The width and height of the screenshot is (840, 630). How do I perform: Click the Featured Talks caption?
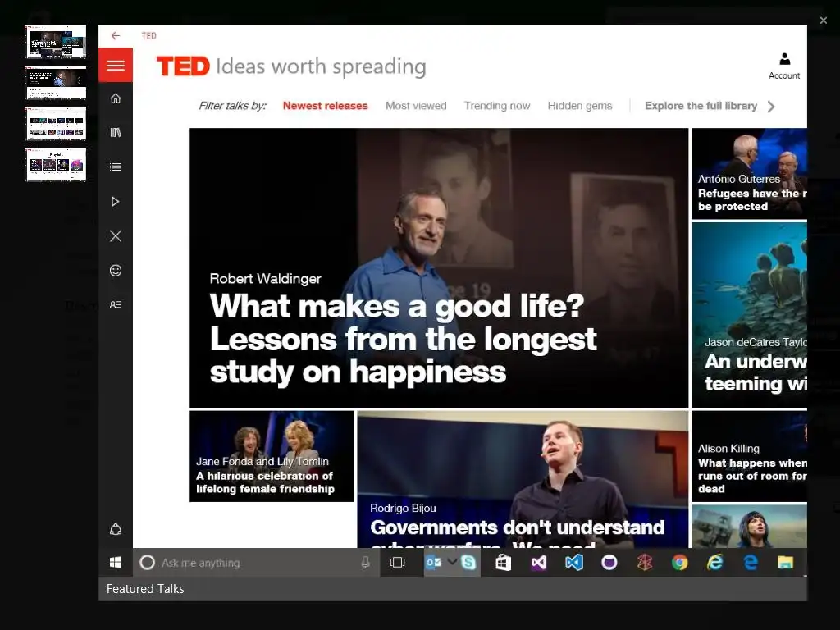(145, 589)
